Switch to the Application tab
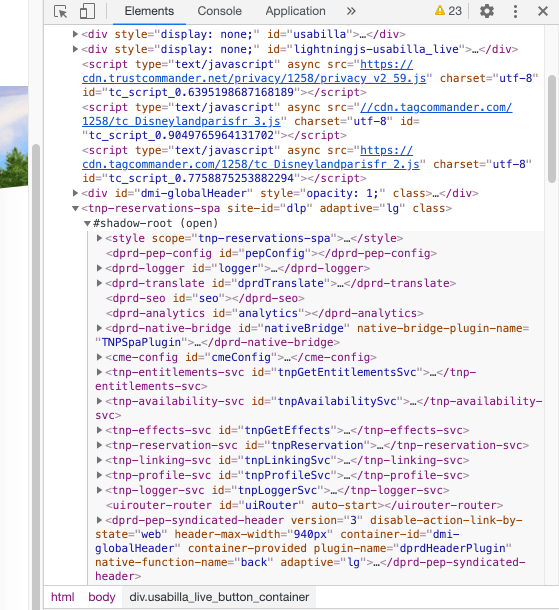The height and width of the screenshot is (610, 559). coord(295,11)
